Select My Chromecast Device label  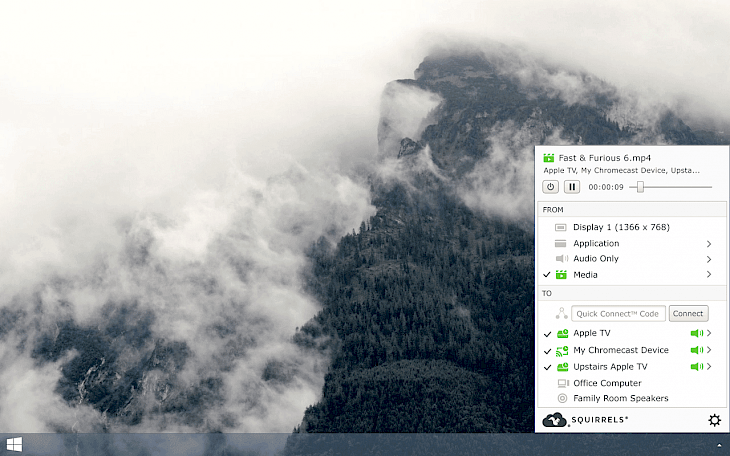(621, 350)
